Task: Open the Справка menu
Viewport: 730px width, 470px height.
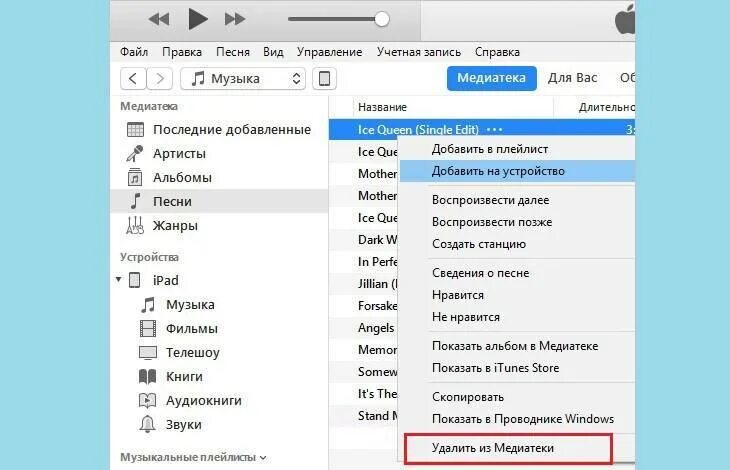Action: [x=497, y=52]
